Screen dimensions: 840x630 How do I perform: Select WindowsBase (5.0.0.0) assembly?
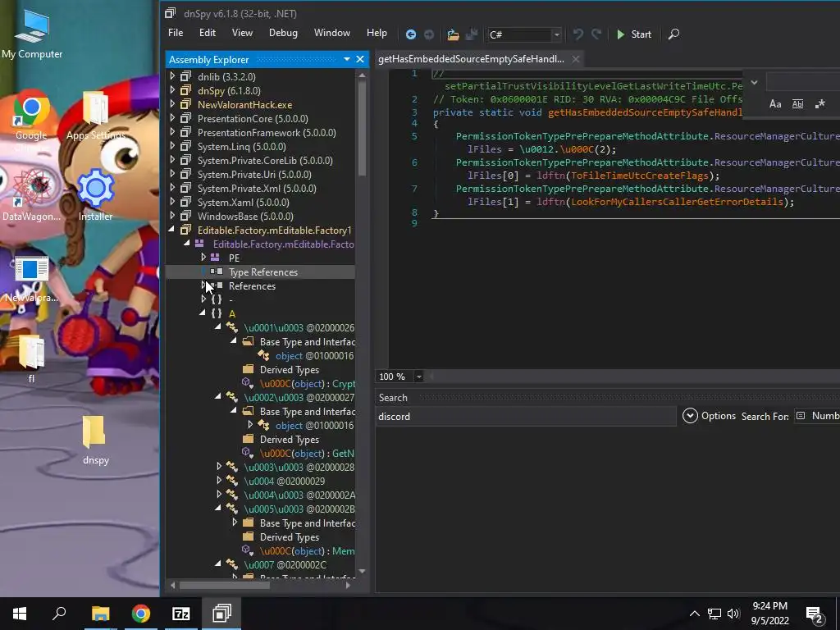tap(245, 216)
